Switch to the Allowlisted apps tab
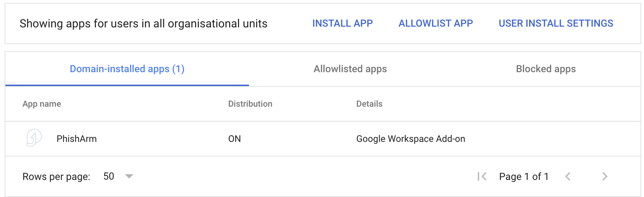Image resolution: width=644 pixels, height=197 pixels. point(350,69)
